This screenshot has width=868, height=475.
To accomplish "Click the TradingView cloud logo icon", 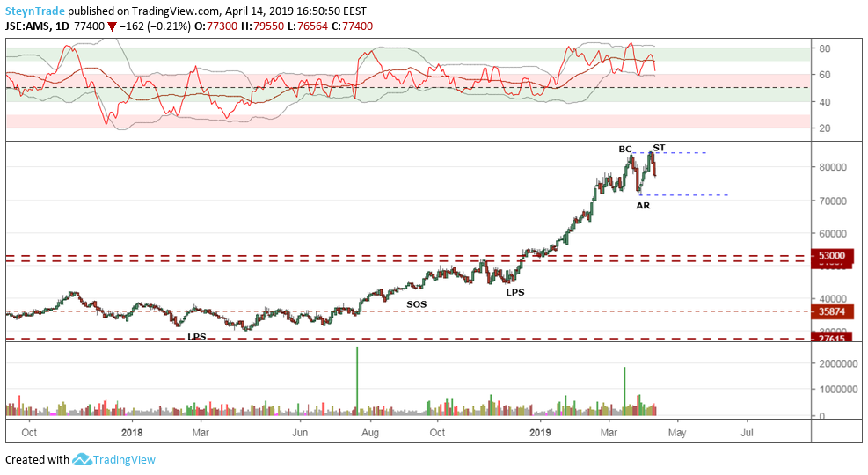I will (x=82, y=459).
